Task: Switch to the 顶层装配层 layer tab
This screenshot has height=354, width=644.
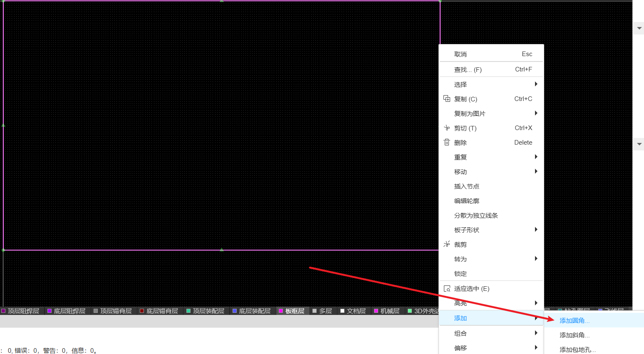Action: click(x=206, y=311)
